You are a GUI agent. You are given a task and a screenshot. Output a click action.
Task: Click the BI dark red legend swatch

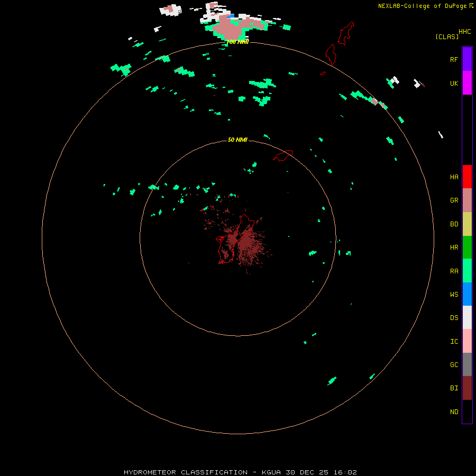(467, 388)
